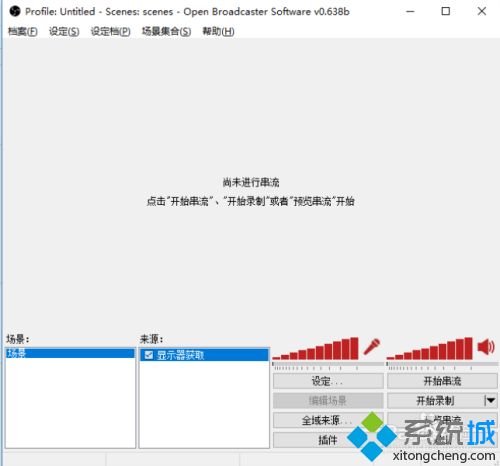Adjust the microphone volume meter
This screenshot has height=466, width=500.
coord(315,349)
